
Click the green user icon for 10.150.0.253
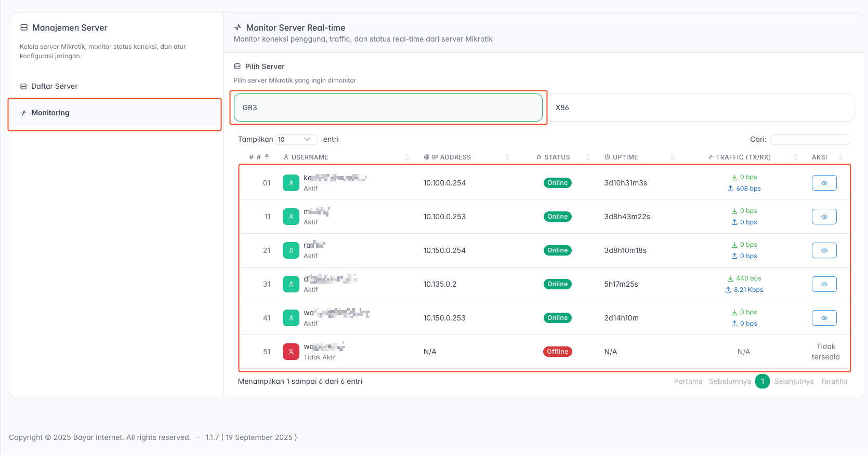291,318
